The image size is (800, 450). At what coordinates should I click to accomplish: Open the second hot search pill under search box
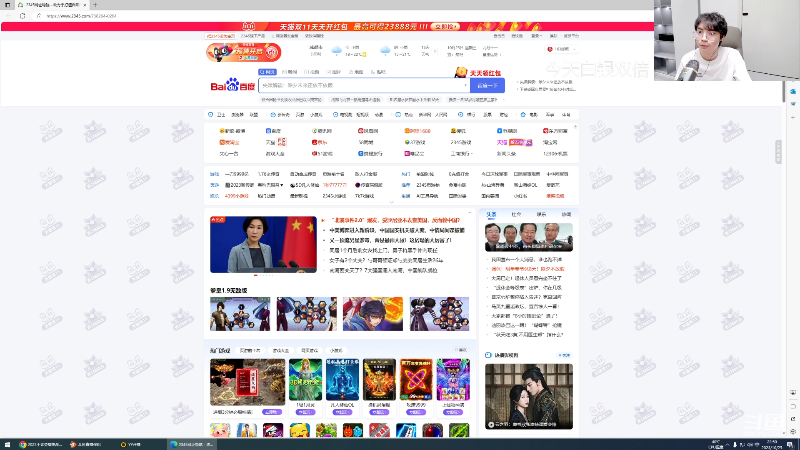click(x=355, y=100)
